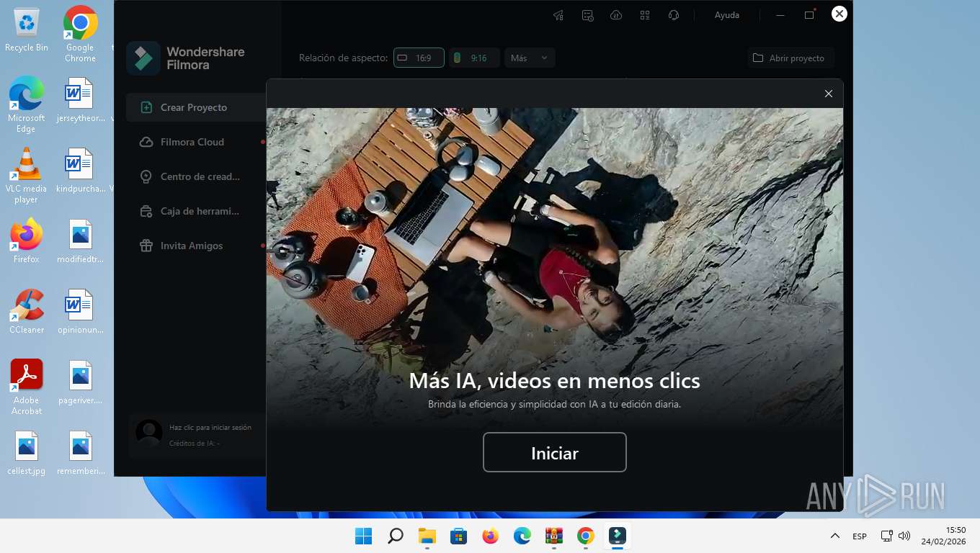Viewport: 980px width, 553px height.
Task: Open Recycle Bin on the desktop
Action: pos(27,30)
